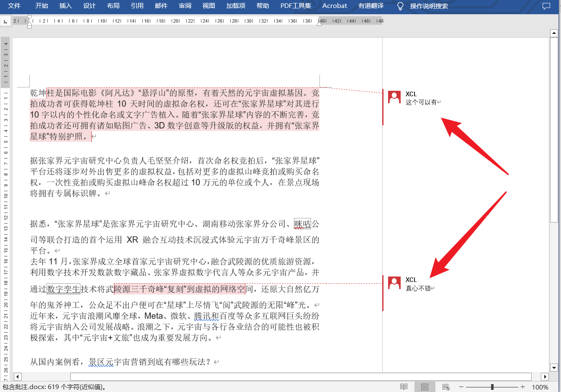
Task: Click the XCL avatar on comment 这个可以有
Action: point(394,96)
